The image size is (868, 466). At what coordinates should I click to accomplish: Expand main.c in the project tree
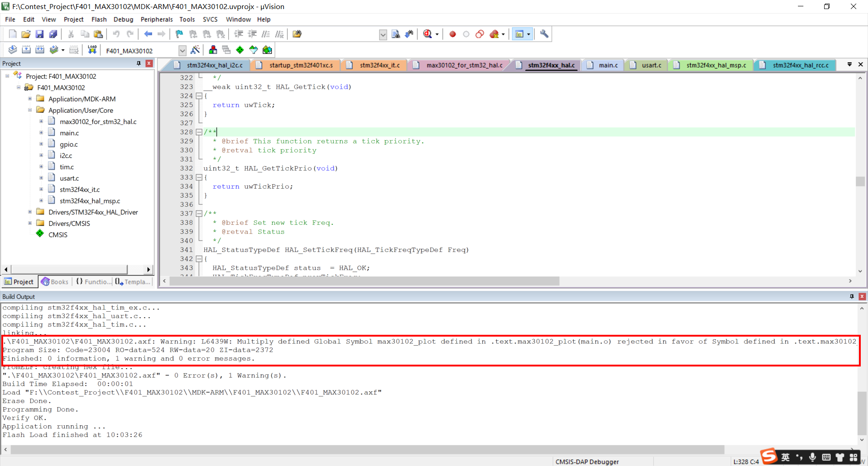tap(41, 133)
